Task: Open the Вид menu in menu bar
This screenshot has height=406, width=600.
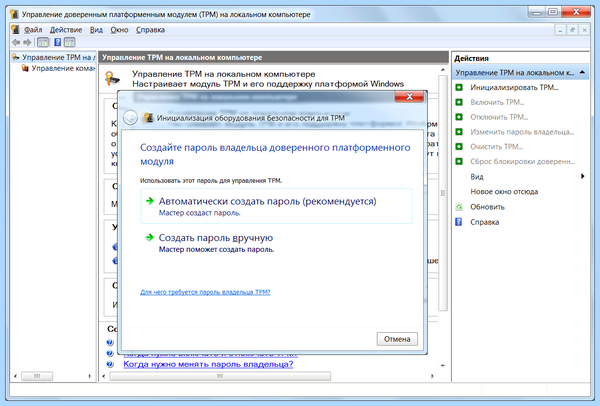Action: tap(96, 30)
